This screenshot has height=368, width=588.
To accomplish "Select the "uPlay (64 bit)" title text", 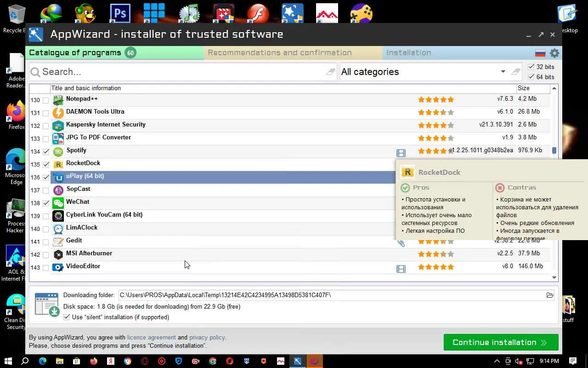I will (85, 176).
